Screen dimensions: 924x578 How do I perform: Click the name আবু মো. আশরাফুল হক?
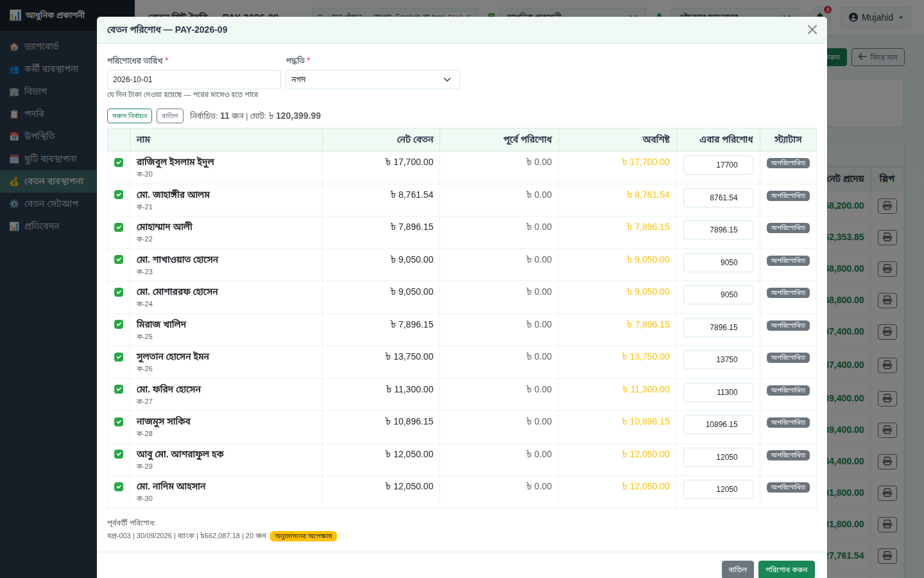pos(180,455)
